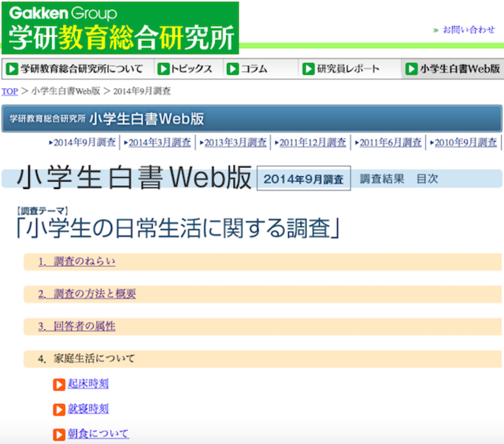Open the お問い合わせ contact link
The width and height of the screenshot is (504, 444).
tap(469, 30)
